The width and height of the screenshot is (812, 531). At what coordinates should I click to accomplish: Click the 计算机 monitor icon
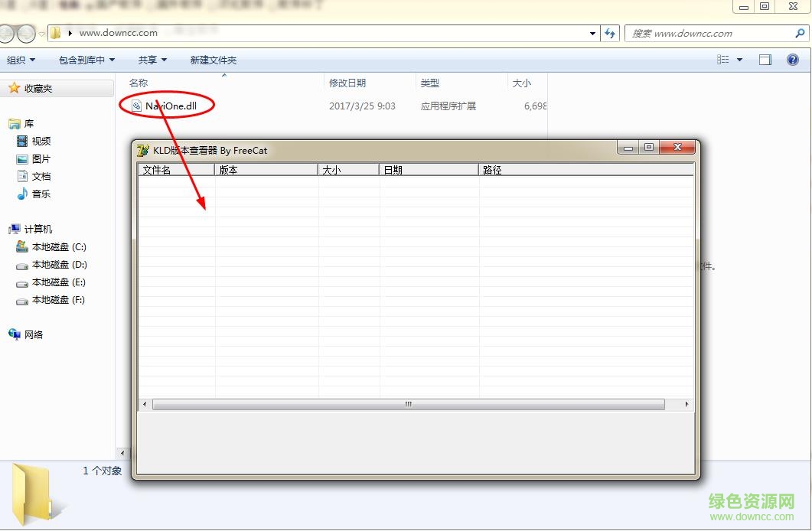(15, 229)
